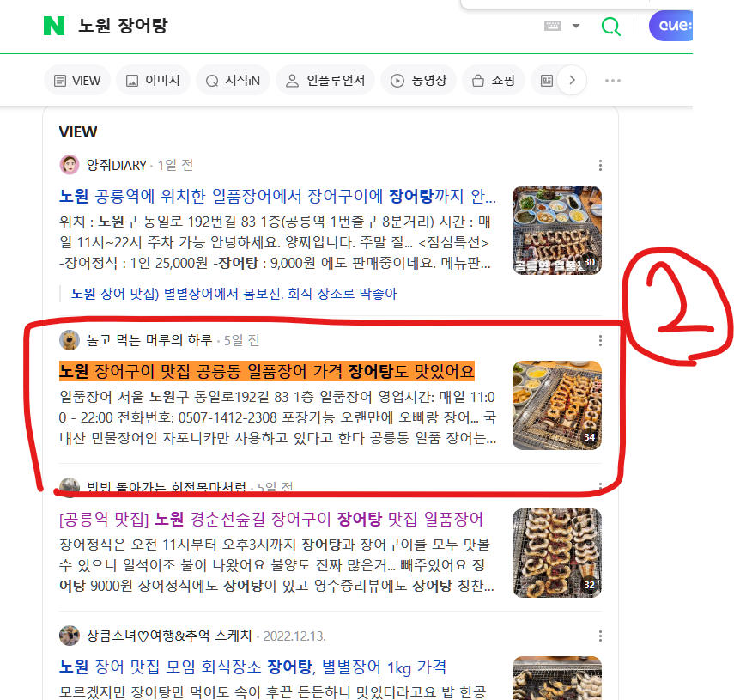The width and height of the screenshot is (734, 700).
Task: Click snippet text 장어정식은 오전 11시부터
Action: point(276,565)
